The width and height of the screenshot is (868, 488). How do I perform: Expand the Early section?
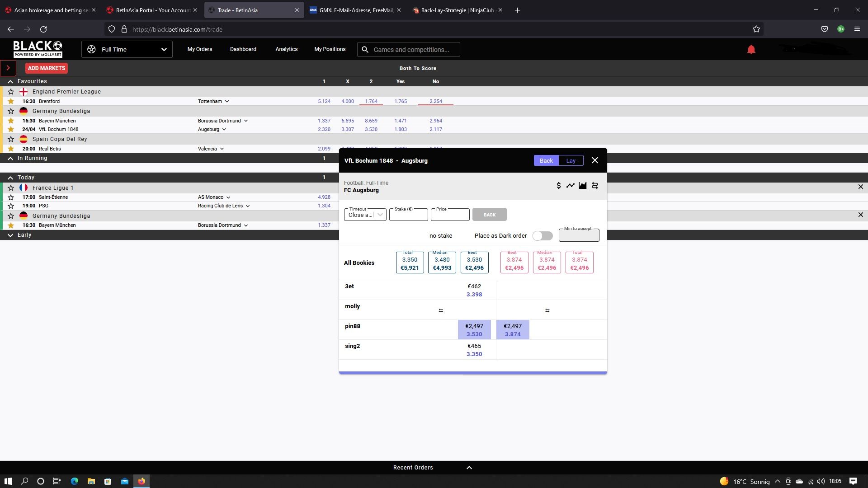[x=10, y=235]
